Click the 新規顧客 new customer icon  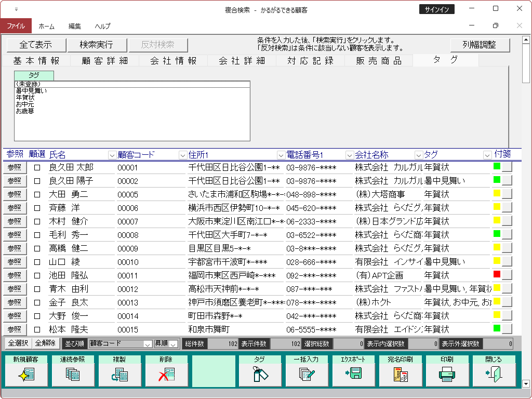pos(25,374)
